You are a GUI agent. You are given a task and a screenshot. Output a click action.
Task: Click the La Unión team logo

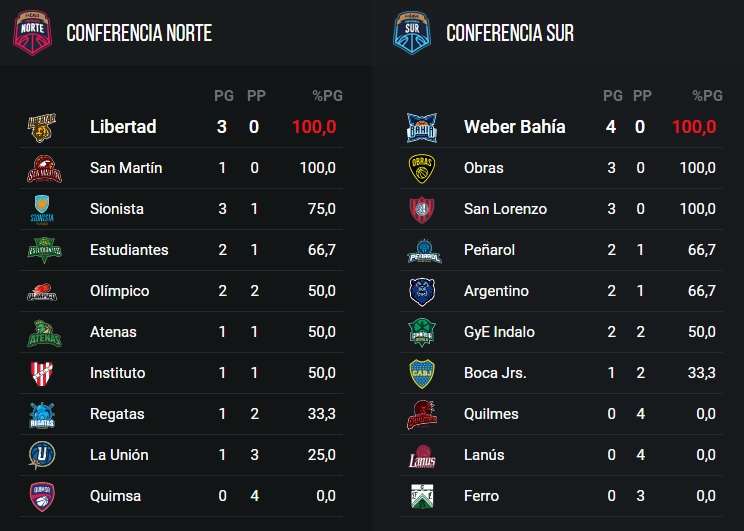click(41, 455)
